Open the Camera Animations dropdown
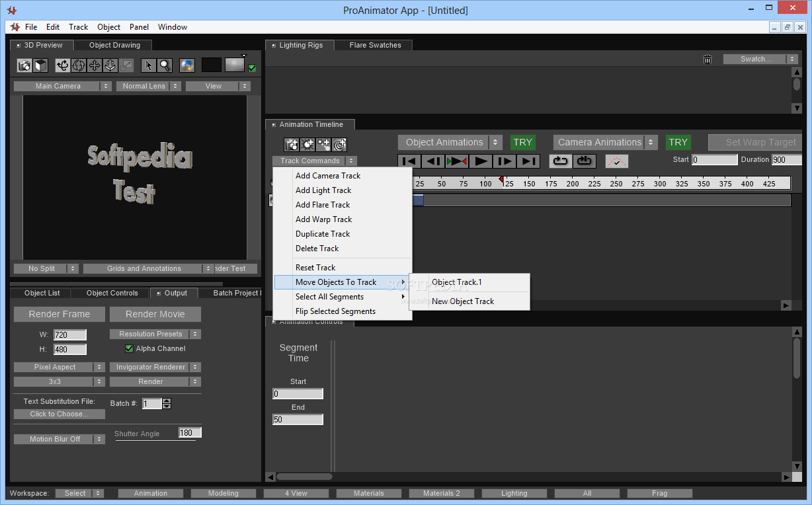 [x=606, y=142]
